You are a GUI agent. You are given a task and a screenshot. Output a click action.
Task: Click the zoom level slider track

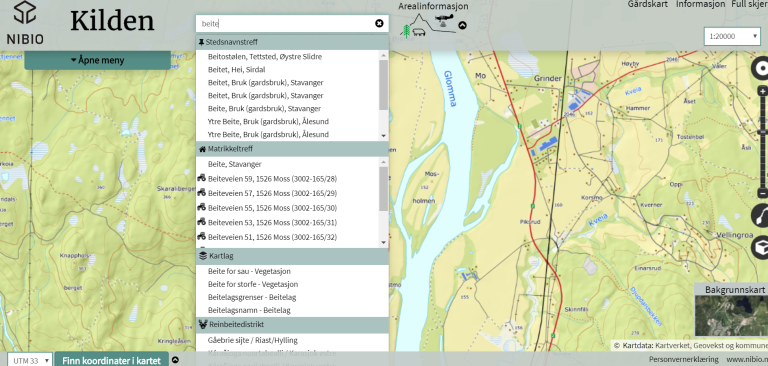(762, 142)
